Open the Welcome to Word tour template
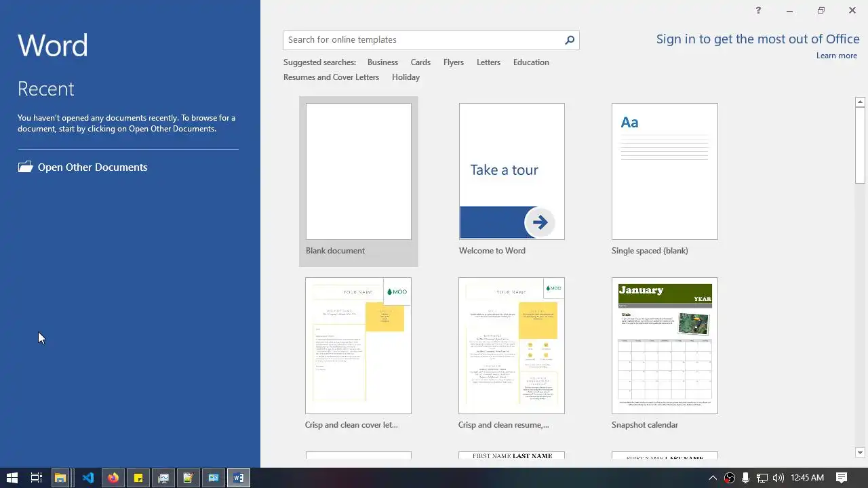868x488 pixels. [512, 181]
